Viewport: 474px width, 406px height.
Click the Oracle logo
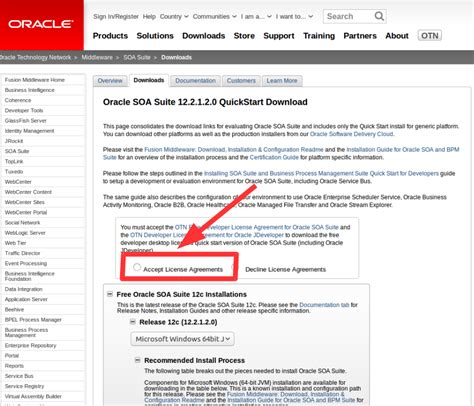[41, 24]
